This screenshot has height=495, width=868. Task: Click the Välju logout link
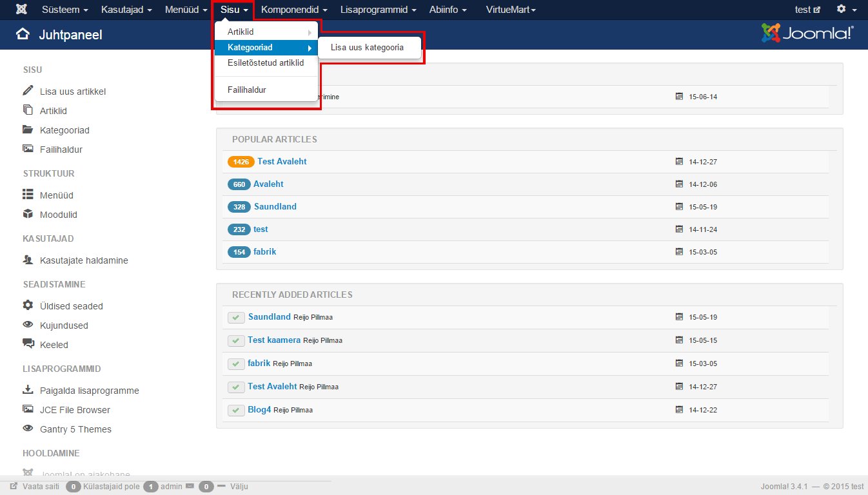tap(239, 487)
